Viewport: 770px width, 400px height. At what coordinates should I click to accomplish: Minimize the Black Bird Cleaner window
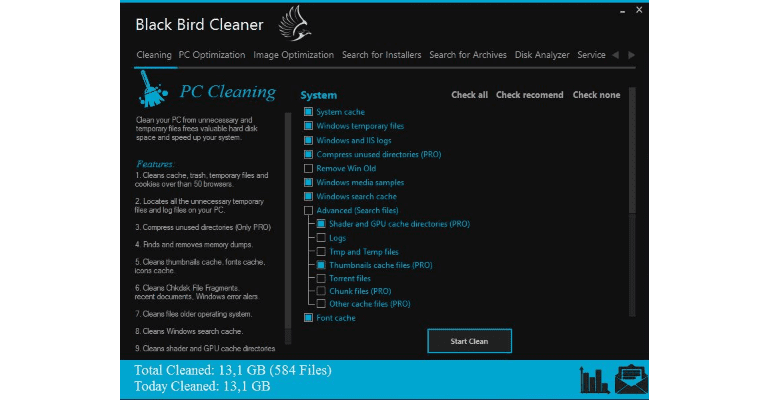pyautogui.click(x=623, y=10)
